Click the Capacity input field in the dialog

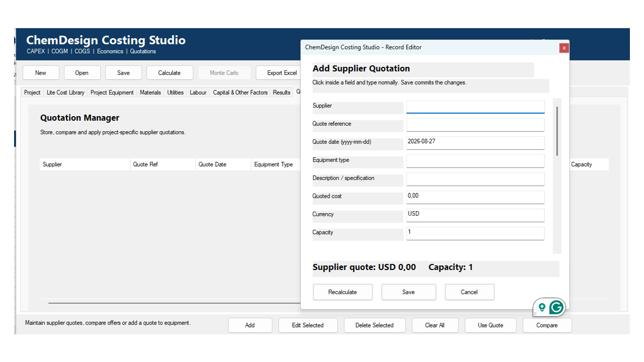tap(475, 233)
